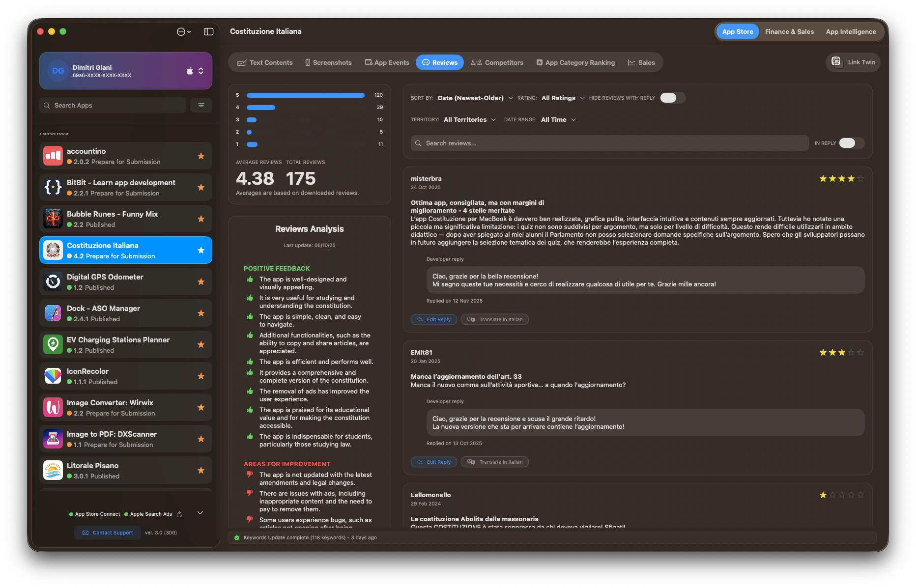This screenshot has width=916, height=588.
Task: Select the App Events section
Action: tap(387, 62)
